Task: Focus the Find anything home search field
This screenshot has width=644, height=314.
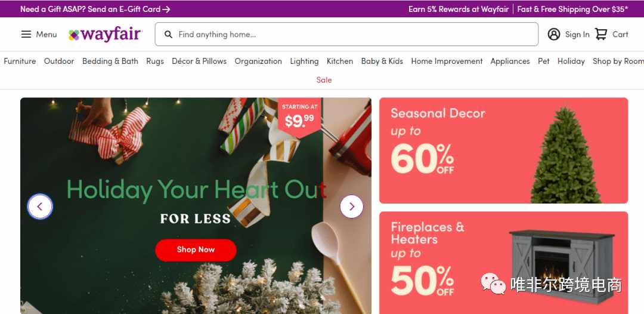Action: [346, 34]
